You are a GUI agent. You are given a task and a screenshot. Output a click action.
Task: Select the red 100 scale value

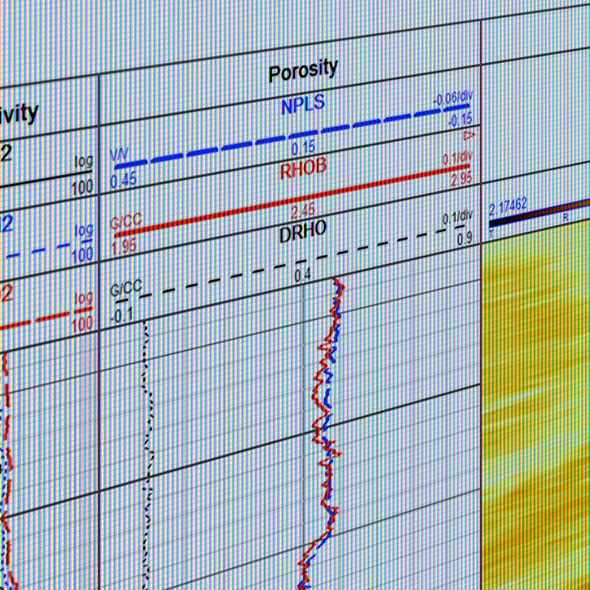82,324
